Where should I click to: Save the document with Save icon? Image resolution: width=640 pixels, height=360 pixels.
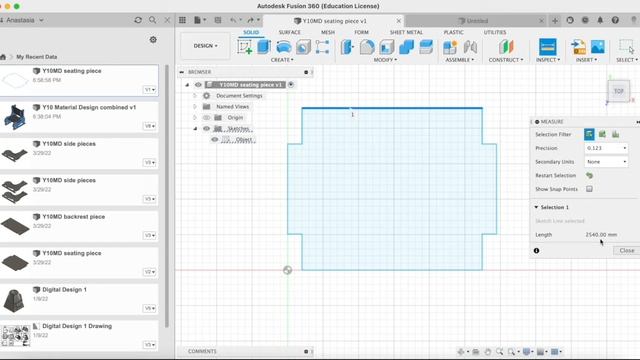(218, 20)
